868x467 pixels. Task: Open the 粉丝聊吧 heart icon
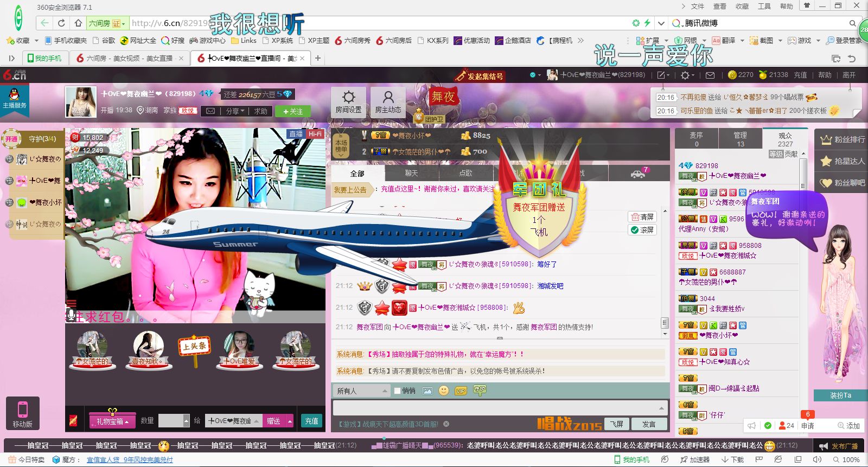[826, 183]
